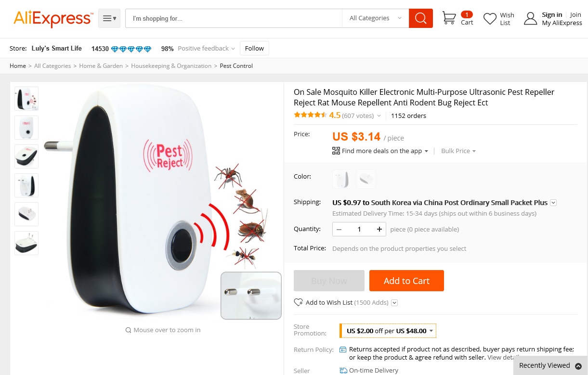Image resolution: width=588 pixels, height=375 pixels.
Task: Open the Home & Garden breadcrumb
Action: pos(101,66)
